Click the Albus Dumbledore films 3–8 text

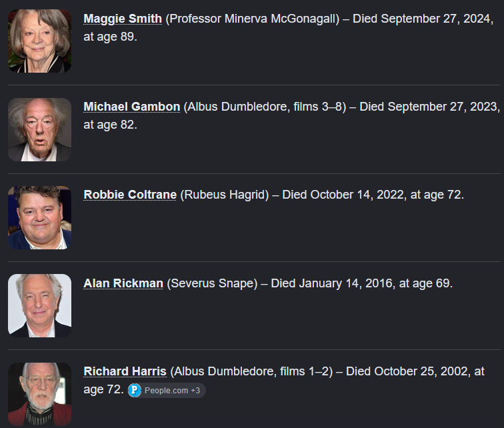[265, 107]
